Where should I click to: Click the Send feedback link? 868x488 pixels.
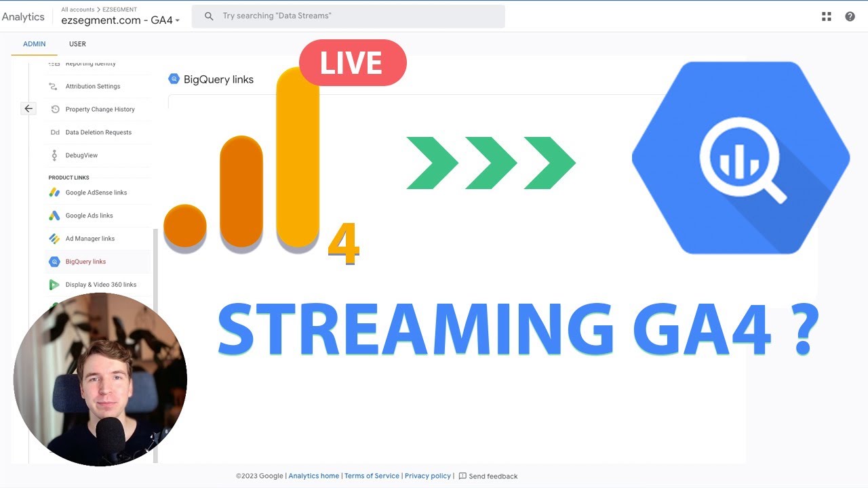[493, 476]
